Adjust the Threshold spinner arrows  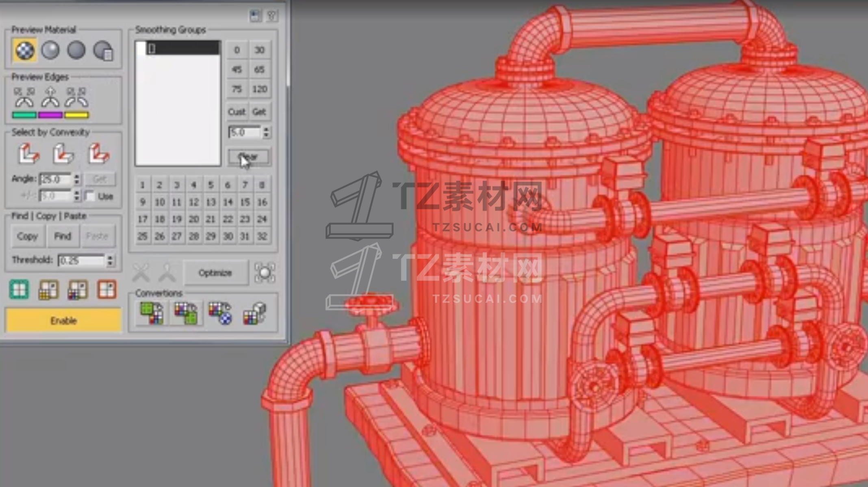110,261
